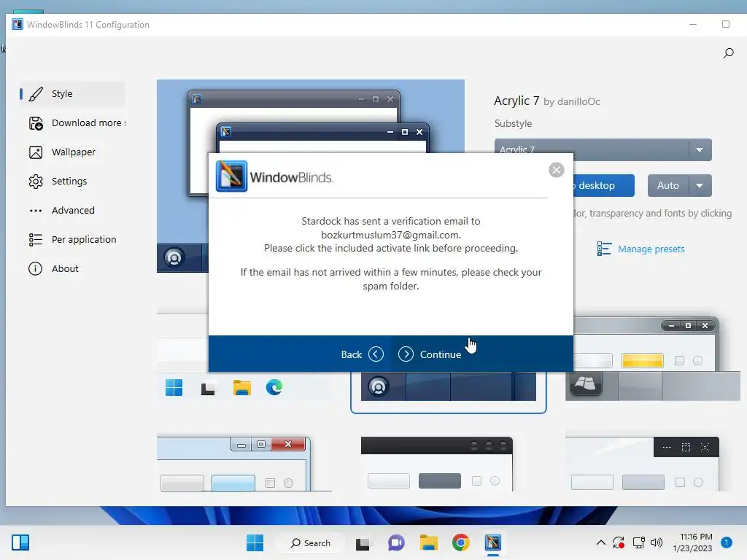
Task: Open the clock and date flyout
Action: 692,542
